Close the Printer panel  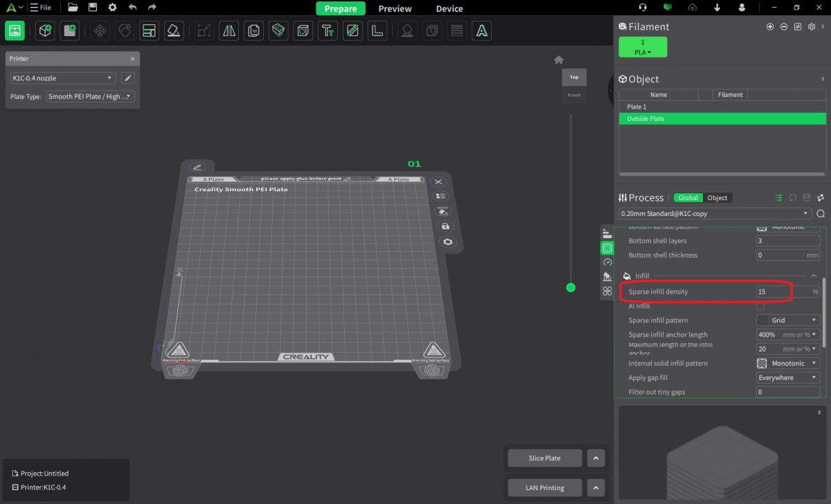click(132, 59)
